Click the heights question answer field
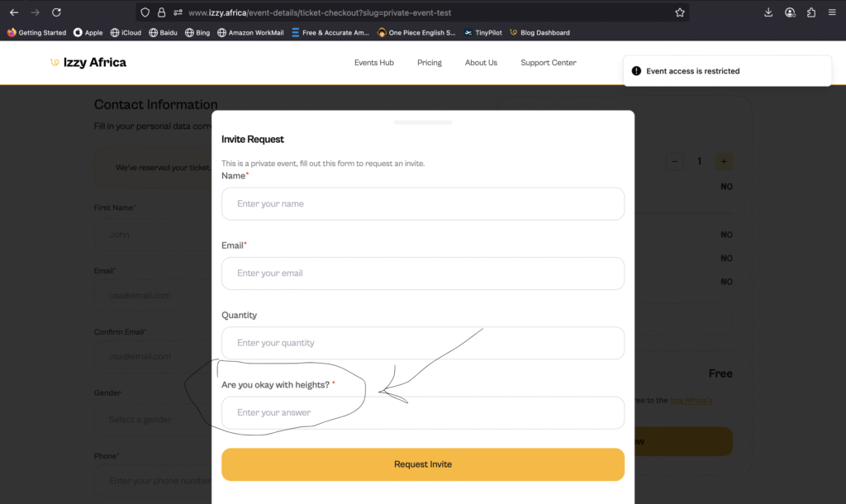Viewport: 846px width, 504px height. pyautogui.click(x=423, y=413)
